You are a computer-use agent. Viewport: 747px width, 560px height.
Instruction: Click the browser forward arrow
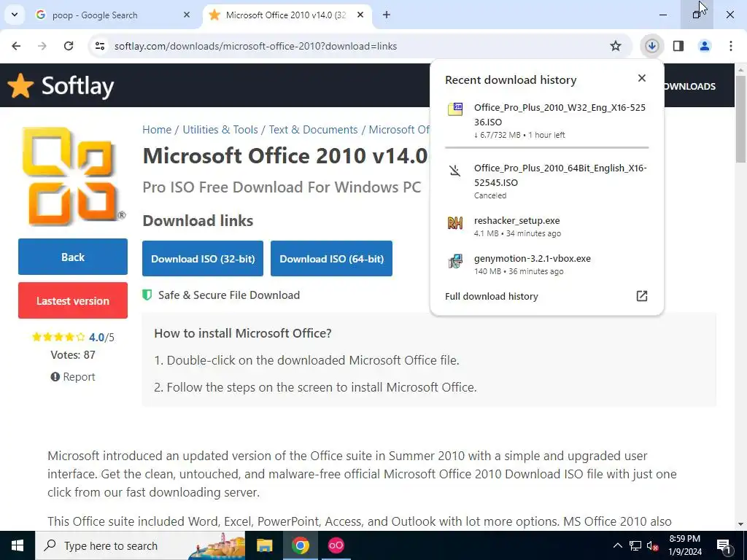coord(42,46)
